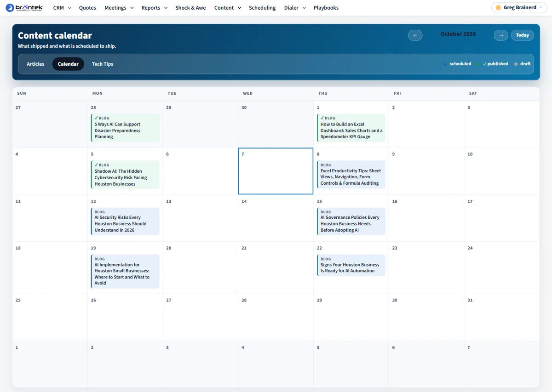Expand the Reports dropdown

(155, 8)
